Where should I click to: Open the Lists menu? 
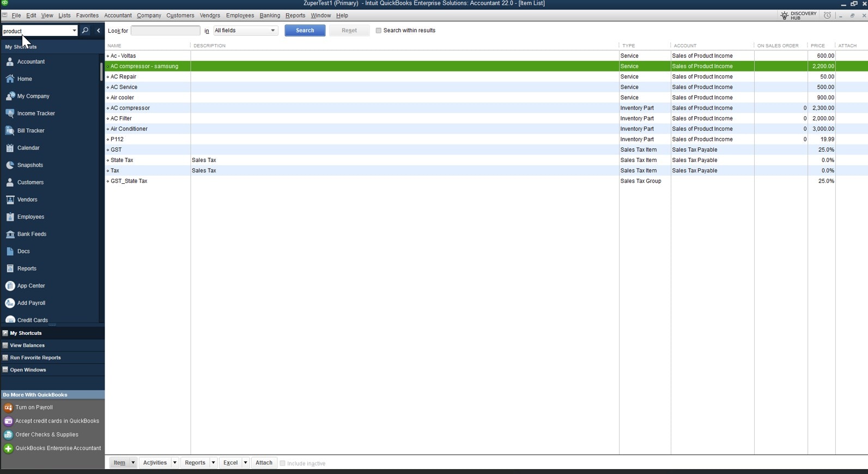point(64,15)
